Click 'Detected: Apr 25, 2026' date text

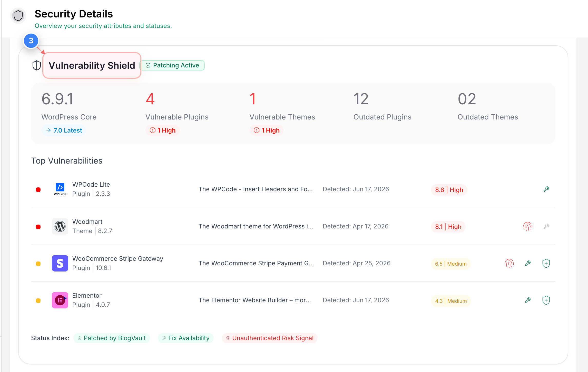coord(357,263)
